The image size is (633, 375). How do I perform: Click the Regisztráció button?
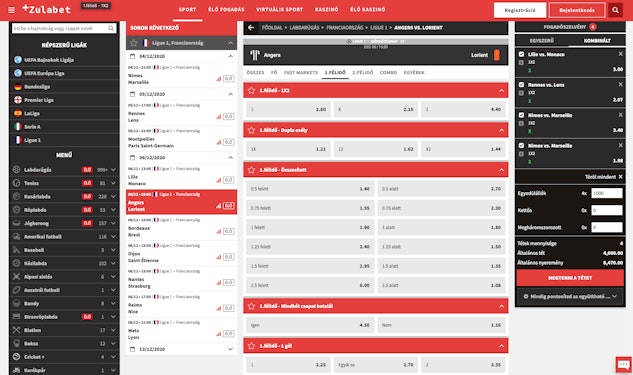click(520, 10)
